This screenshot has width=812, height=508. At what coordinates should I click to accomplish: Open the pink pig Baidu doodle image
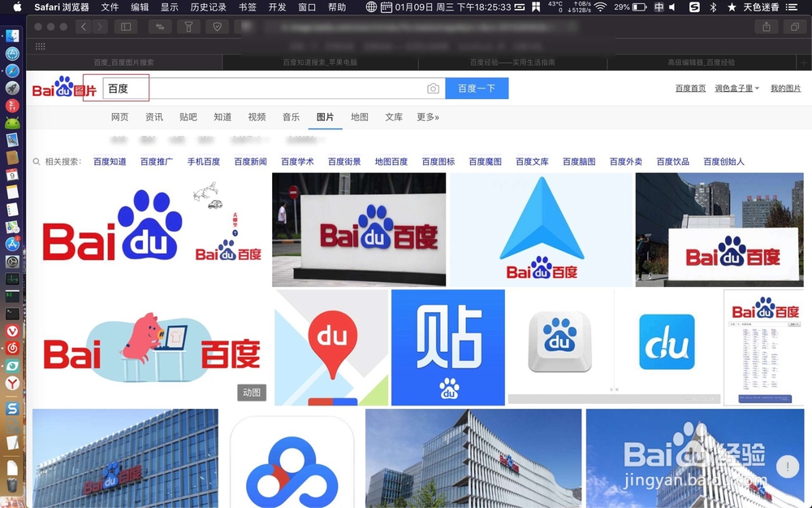point(151,347)
